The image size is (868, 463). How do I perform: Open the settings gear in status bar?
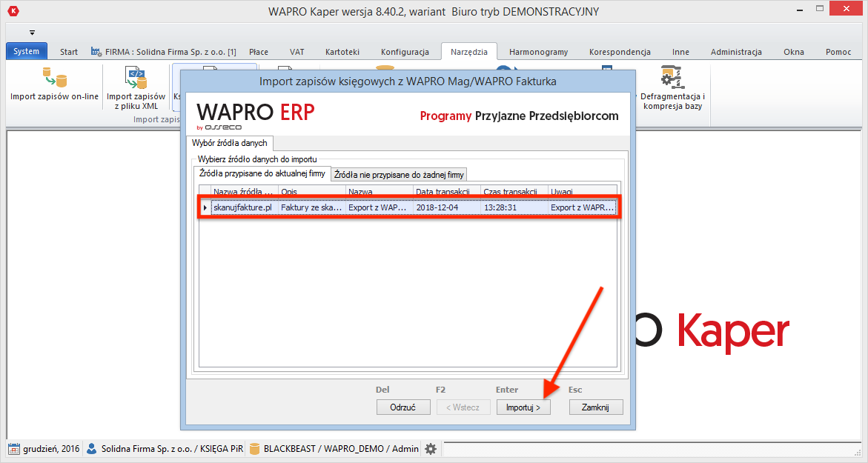430,449
